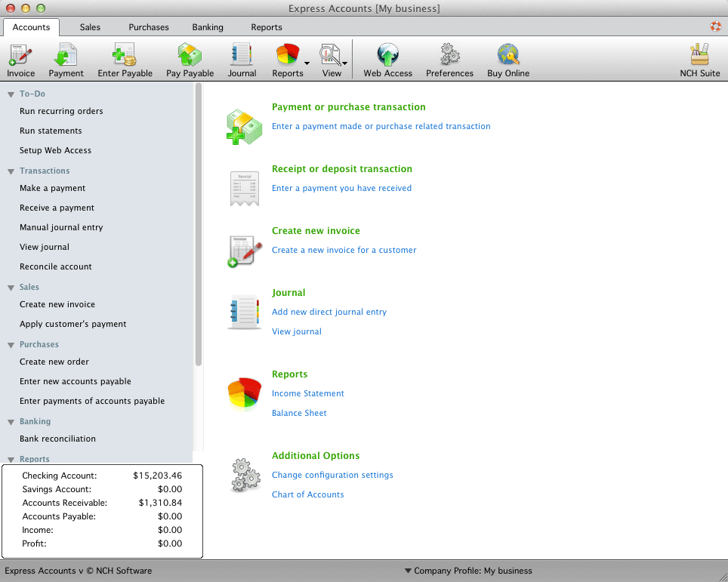728x582 pixels.
Task: Select Run statements in sidebar
Action: [51, 131]
